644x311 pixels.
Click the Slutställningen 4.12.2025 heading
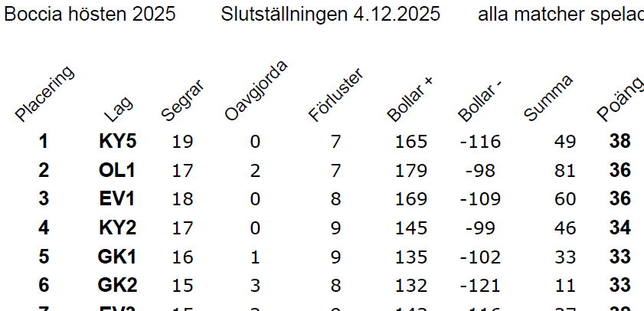tap(330, 15)
